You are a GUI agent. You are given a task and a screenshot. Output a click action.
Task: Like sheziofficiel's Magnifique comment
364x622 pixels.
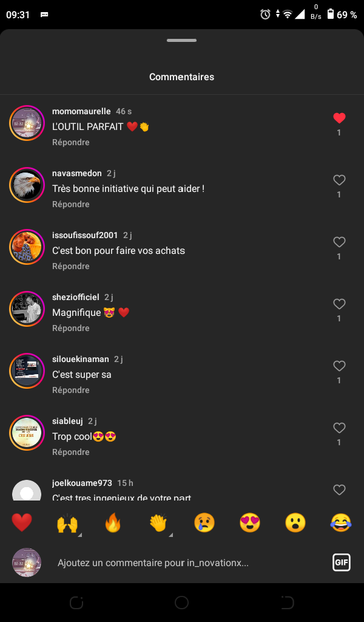pyautogui.click(x=339, y=304)
